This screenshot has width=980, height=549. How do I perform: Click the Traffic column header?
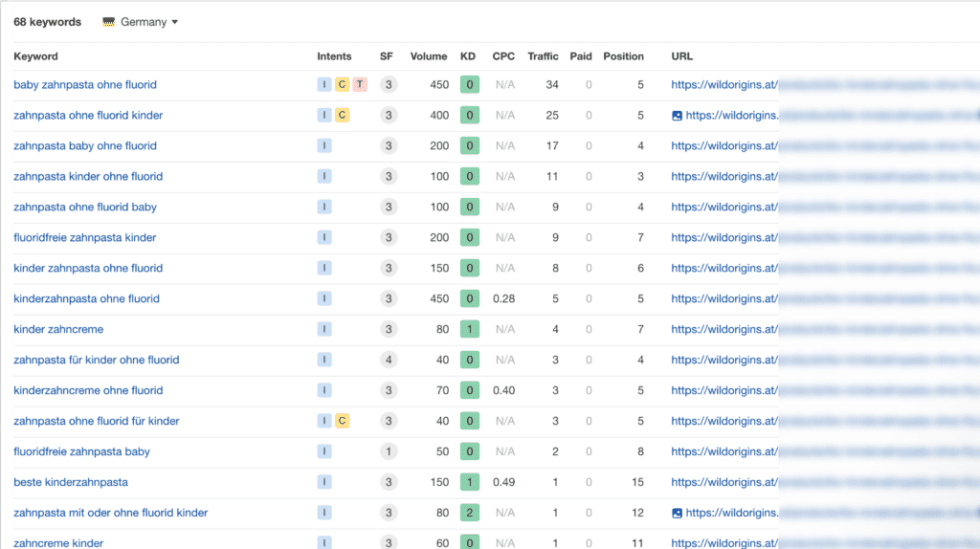[x=543, y=56]
